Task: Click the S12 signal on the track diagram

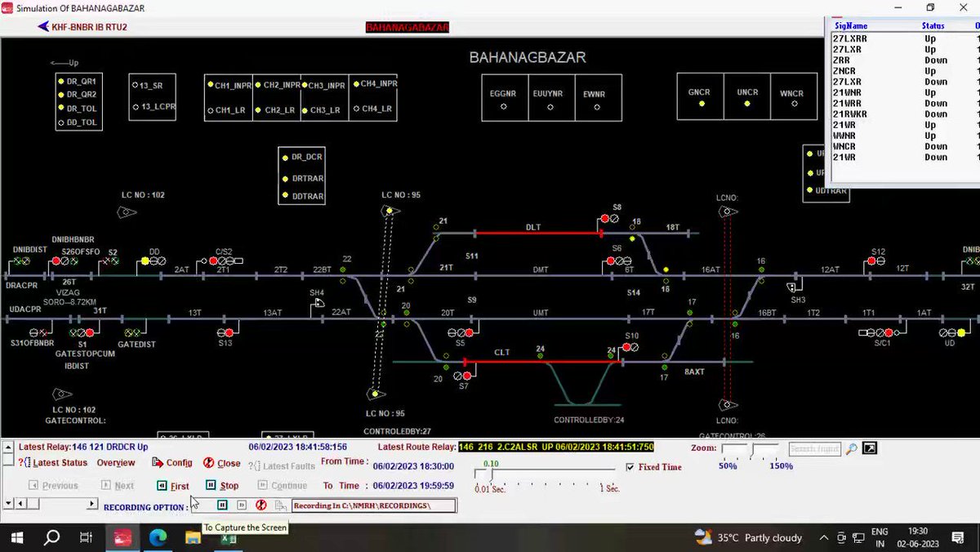Action: (876, 261)
